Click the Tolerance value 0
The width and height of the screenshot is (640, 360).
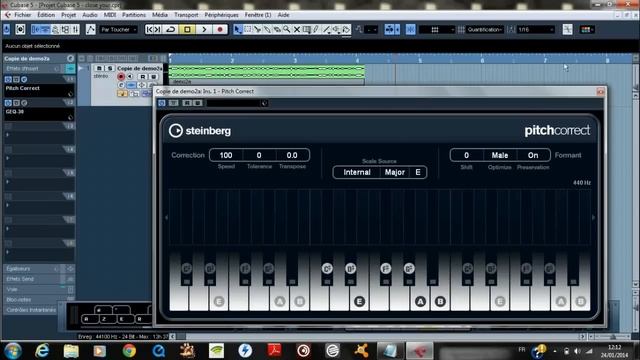(x=259, y=155)
